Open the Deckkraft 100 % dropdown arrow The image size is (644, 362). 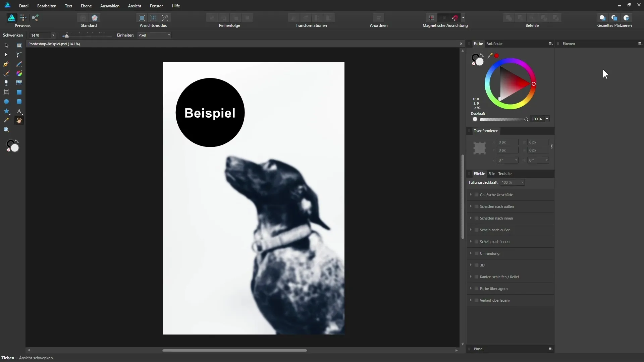547,119
